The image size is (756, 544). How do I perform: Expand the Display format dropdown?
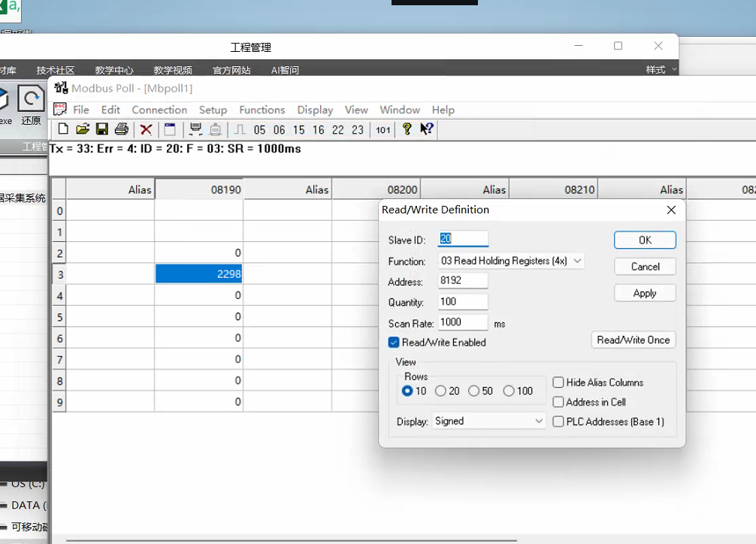489,422
